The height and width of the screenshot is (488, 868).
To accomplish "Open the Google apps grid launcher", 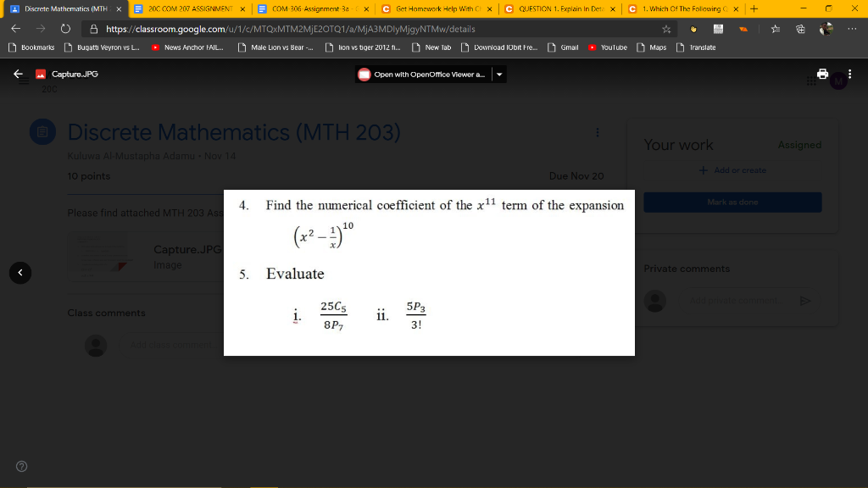I will tap(811, 80).
